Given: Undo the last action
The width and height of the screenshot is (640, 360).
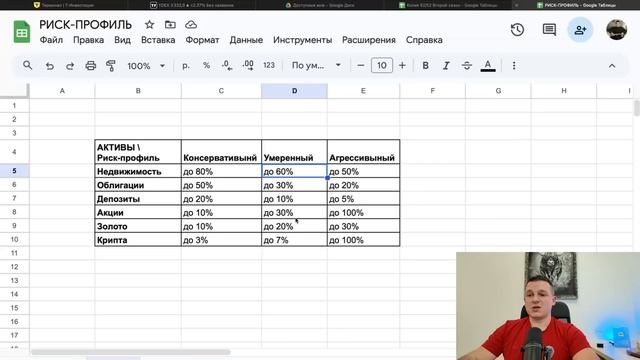Looking at the screenshot, I should [x=50, y=66].
